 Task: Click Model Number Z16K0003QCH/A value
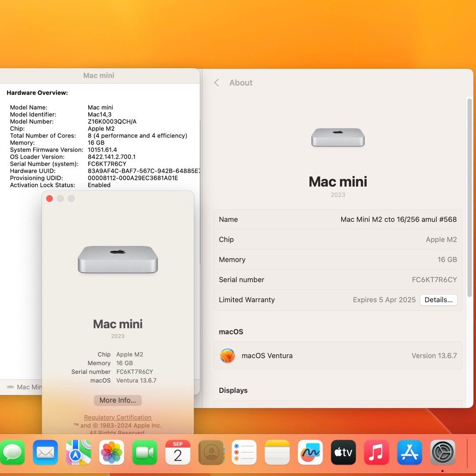pyautogui.click(x=112, y=122)
